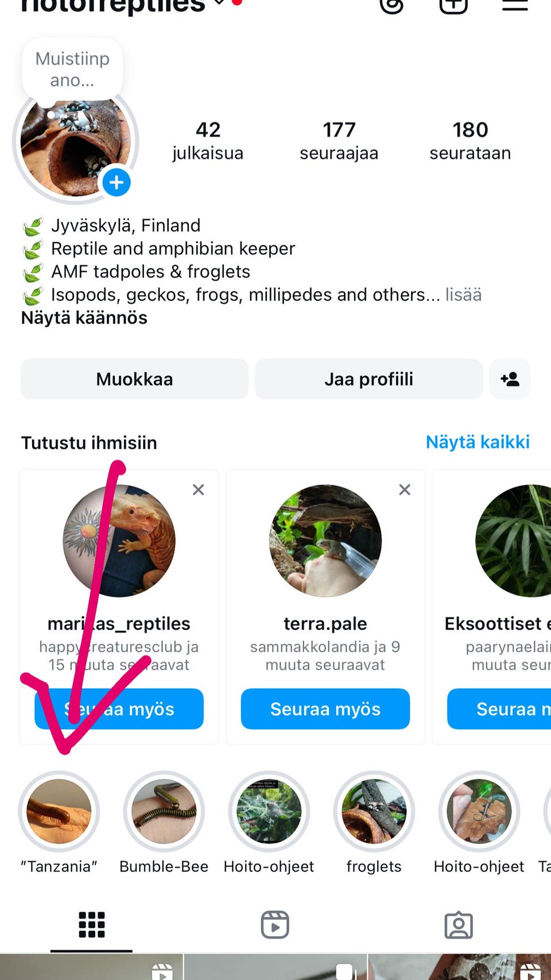This screenshot has height=980, width=551.
Task: Open the hamburger menu
Action: coord(515,5)
